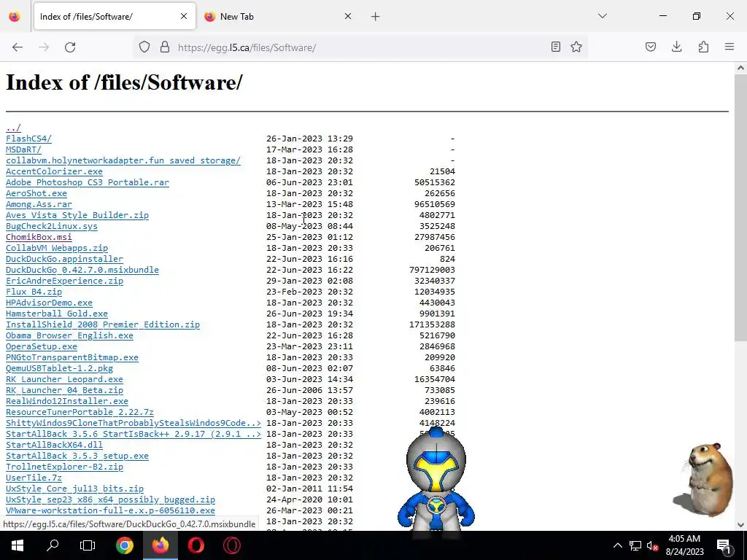The height and width of the screenshot is (560, 747).
Task: Close the Index of /files/Software/ tab
Action: [184, 16]
